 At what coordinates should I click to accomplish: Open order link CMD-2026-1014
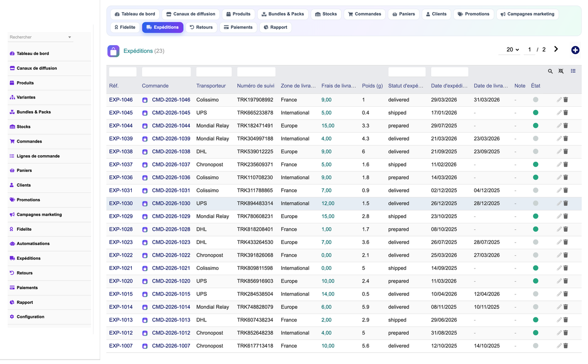(x=171, y=307)
